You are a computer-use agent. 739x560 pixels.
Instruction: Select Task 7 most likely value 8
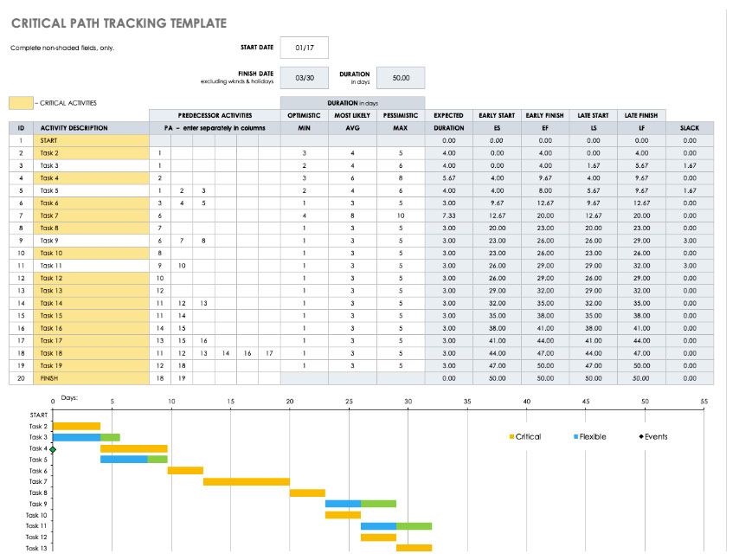pyautogui.click(x=352, y=216)
